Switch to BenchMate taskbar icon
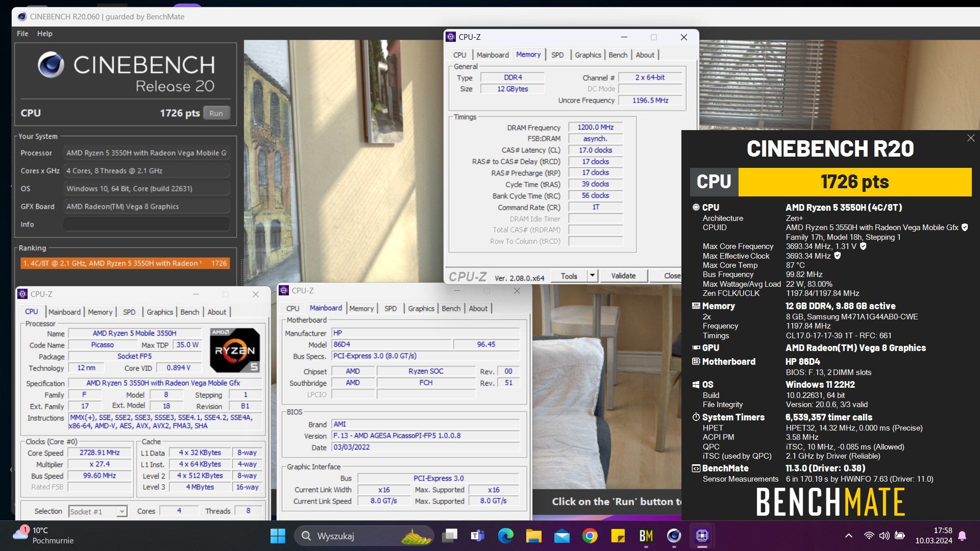This screenshot has width=980, height=551. (646, 536)
